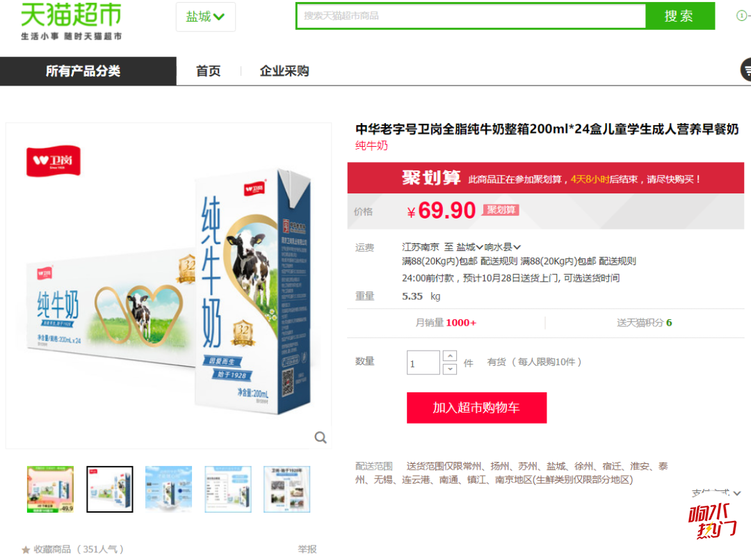
Task: Click 加入超市购物车 button
Action: 476,408
